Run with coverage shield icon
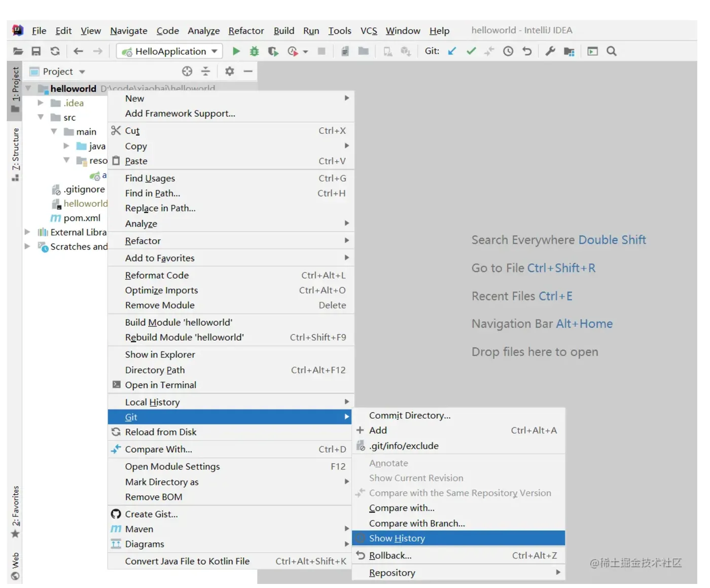This screenshot has width=710, height=588. [273, 51]
